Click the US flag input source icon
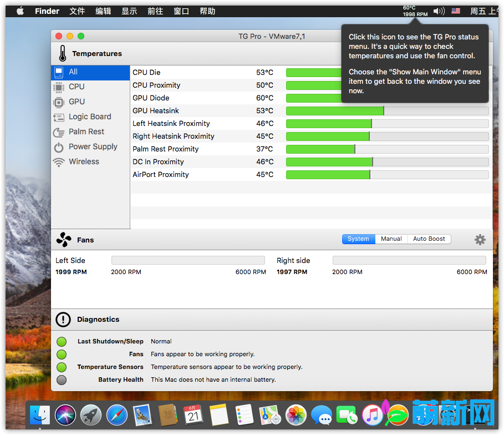The height and width of the screenshot is (435, 504). pyautogui.click(x=455, y=11)
